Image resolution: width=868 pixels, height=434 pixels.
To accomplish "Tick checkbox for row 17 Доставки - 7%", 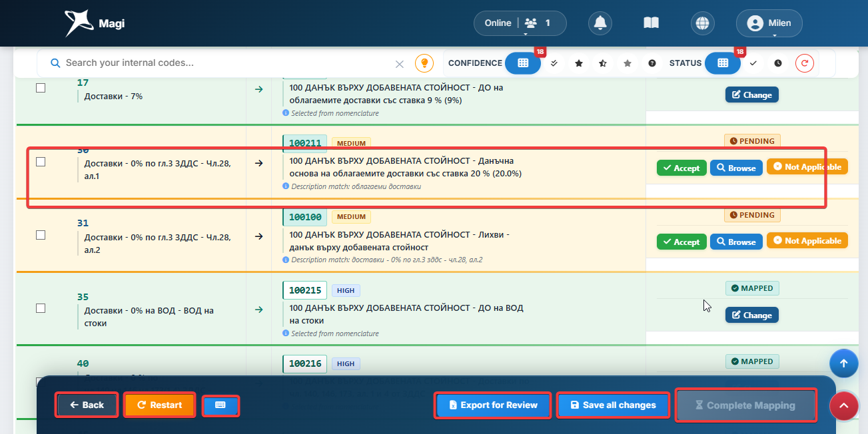I will 41,88.
